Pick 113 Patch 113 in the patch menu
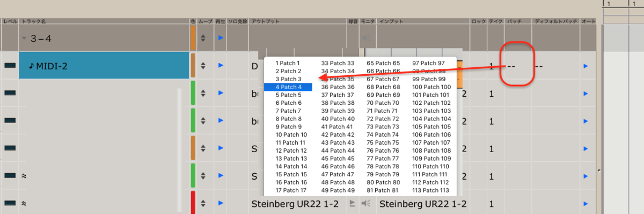Viewport: 644px width, 214px height. (430, 190)
